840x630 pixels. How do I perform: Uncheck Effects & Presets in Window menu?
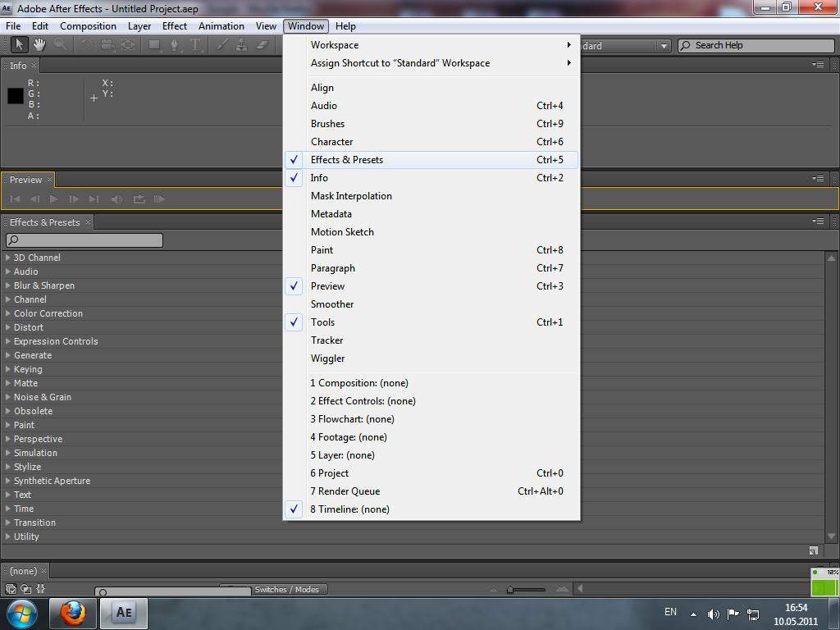coord(431,160)
